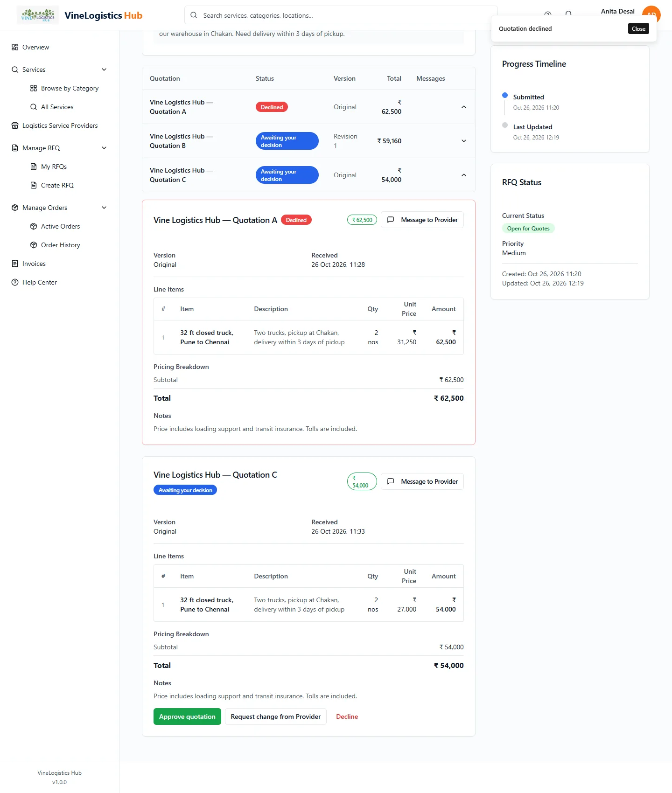Click the All Services search icon

[34, 107]
